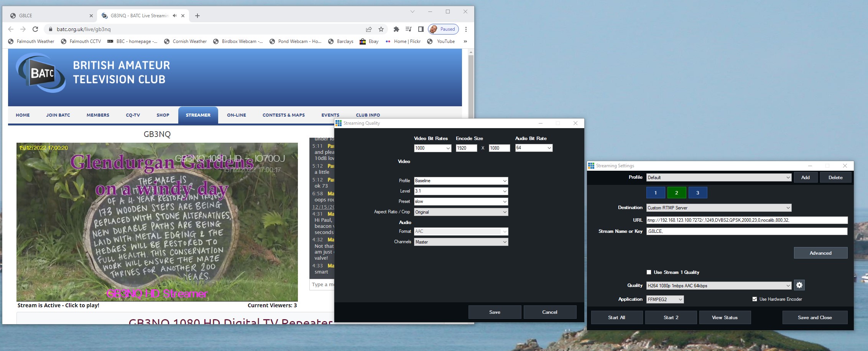
Task: Go to the HOME menu item
Action: tap(23, 115)
